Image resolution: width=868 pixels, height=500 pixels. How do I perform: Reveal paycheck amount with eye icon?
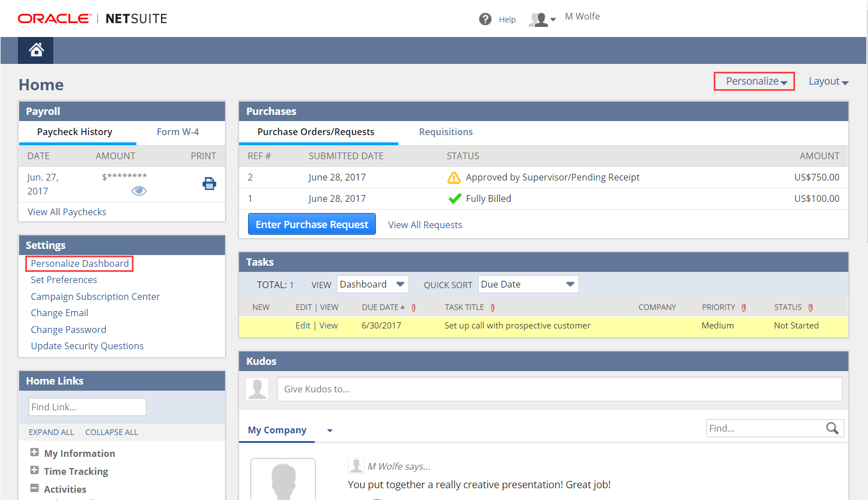[139, 191]
